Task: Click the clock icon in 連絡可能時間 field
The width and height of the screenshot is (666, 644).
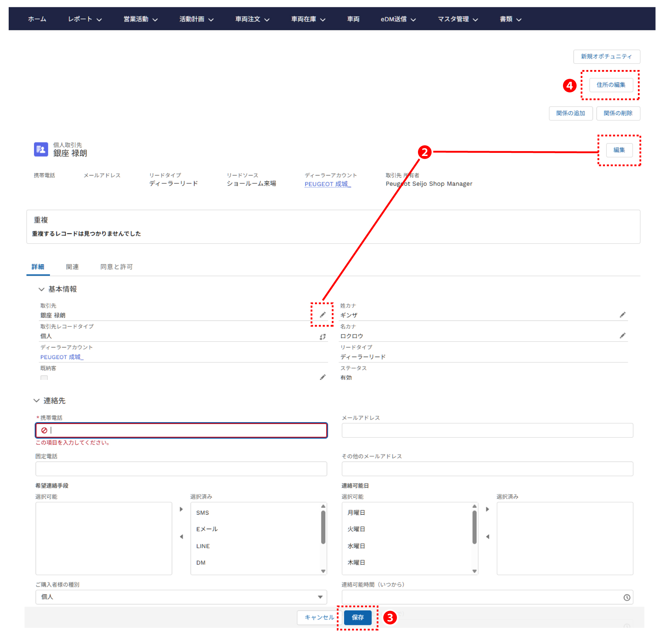Action: tap(627, 598)
